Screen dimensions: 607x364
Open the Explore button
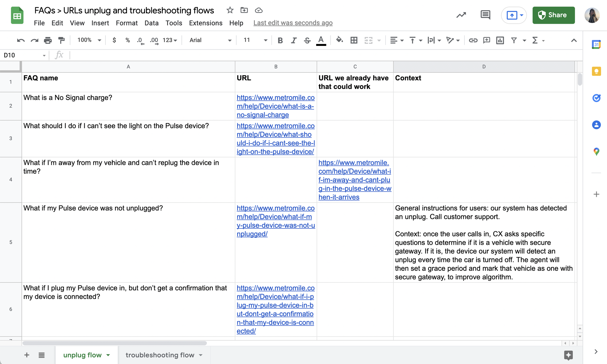coord(568,355)
